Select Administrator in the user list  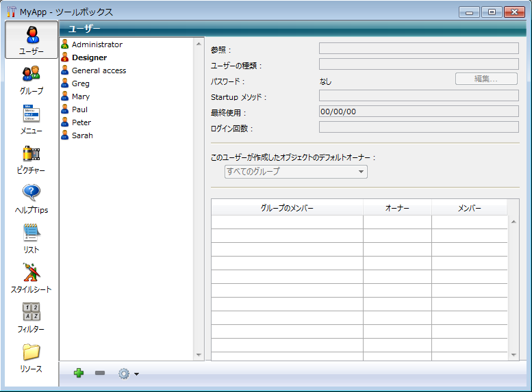97,44
